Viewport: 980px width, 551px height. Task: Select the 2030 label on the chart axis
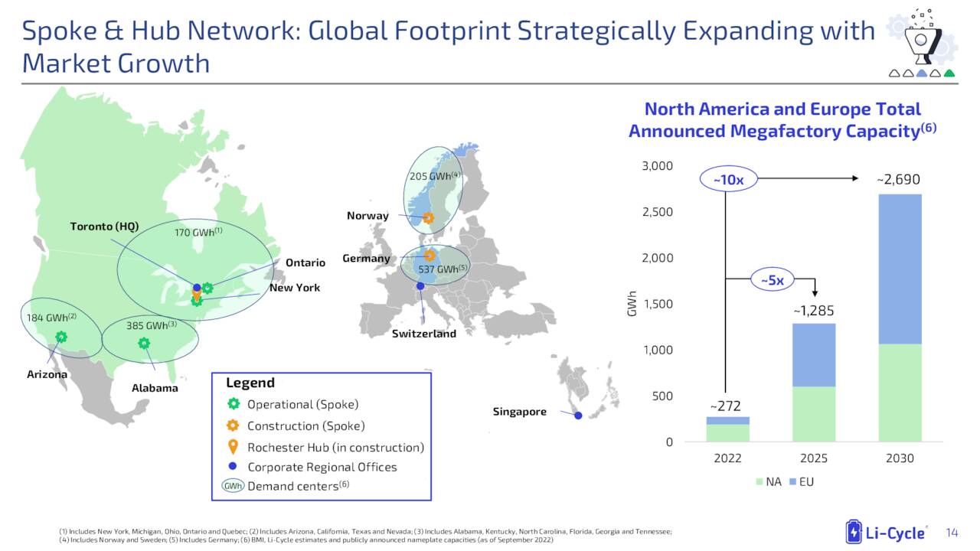click(x=900, y=458)
